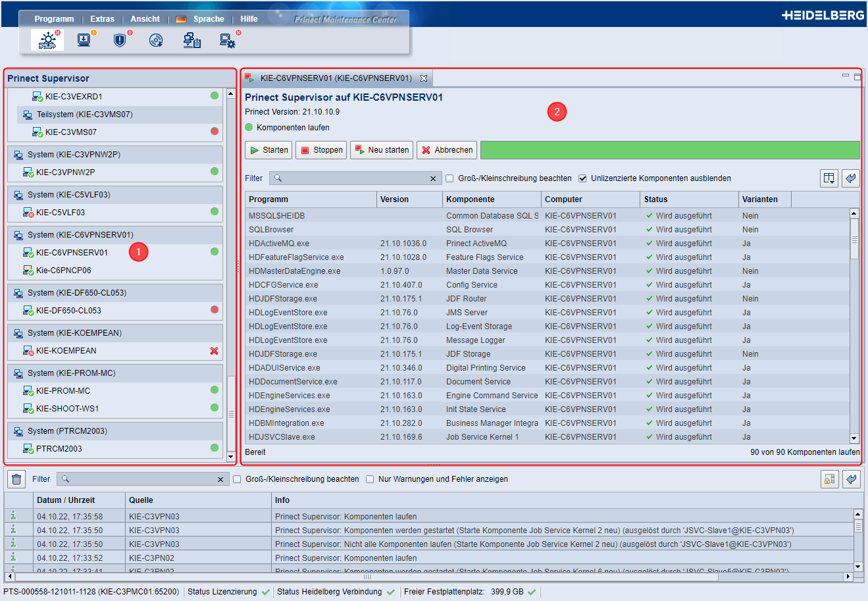The height and width of the screenshot is (601, 868).
Task: Focus the component Filter input field
Action: pos(354,178)
